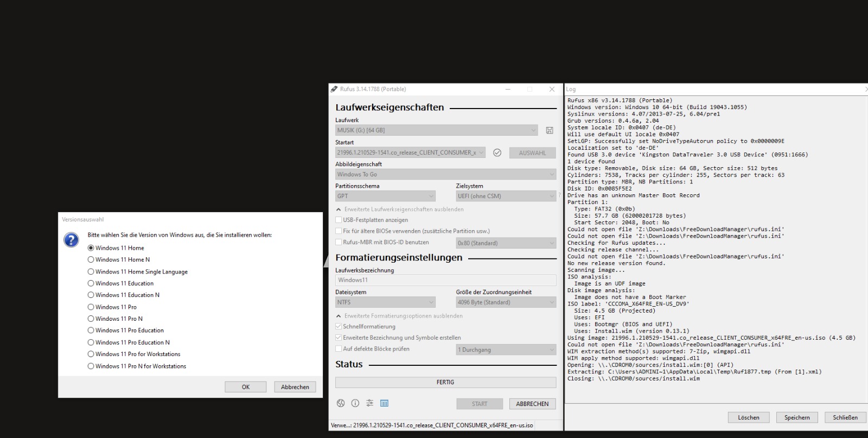
Task: Click the FERTIG status progress bar
Action: pos(445,382)
